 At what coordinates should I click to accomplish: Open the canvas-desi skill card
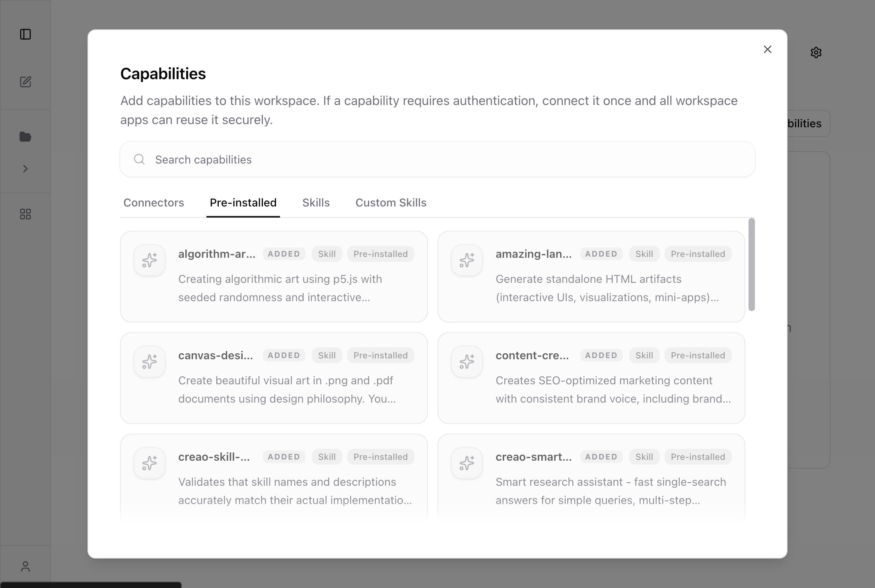[274, 378]
